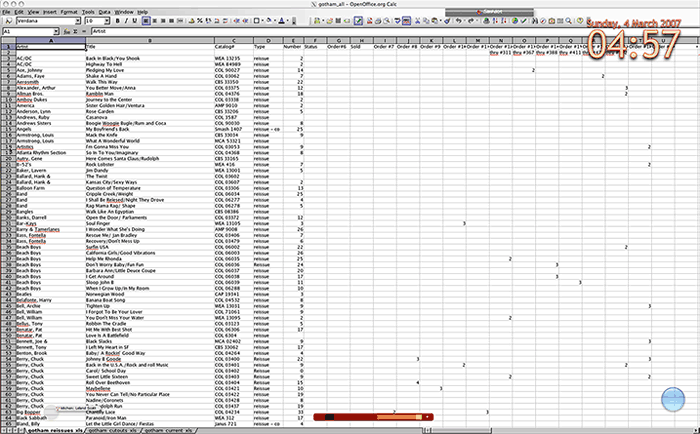Image resolution: width=700 pixels, height=434 pixels.
Task: Apply percent number format
Action: 200,21
